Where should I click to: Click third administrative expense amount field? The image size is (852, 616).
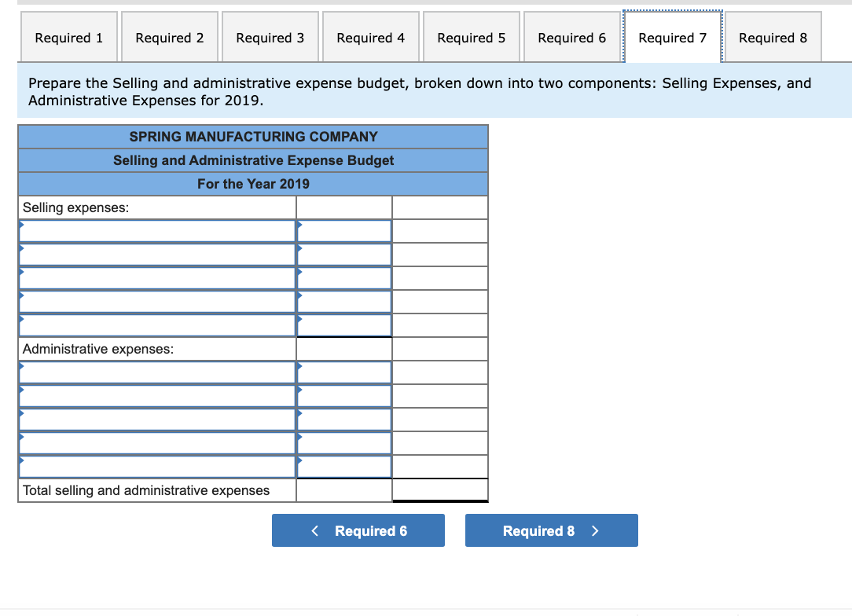[x=344, y=420]
